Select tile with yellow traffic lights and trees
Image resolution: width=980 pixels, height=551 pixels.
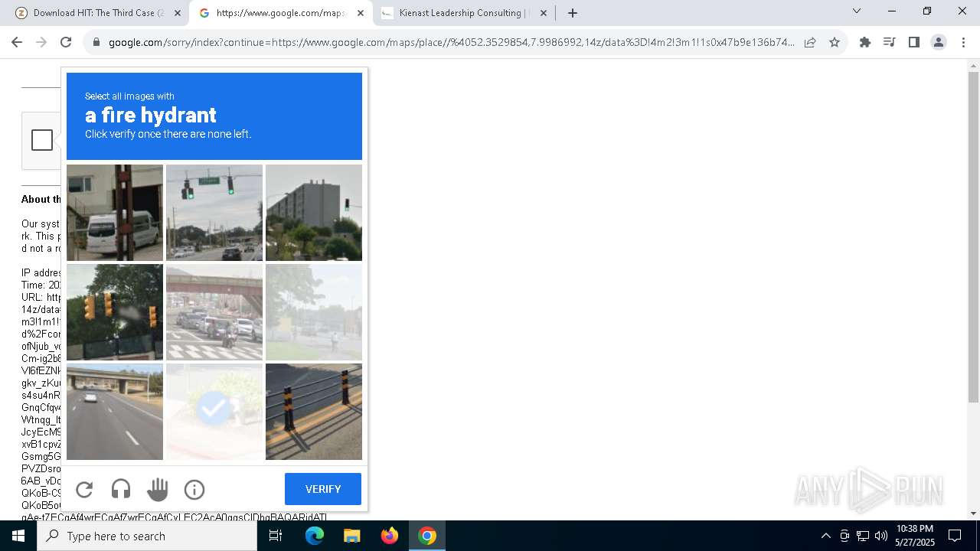tap(115, 312)
